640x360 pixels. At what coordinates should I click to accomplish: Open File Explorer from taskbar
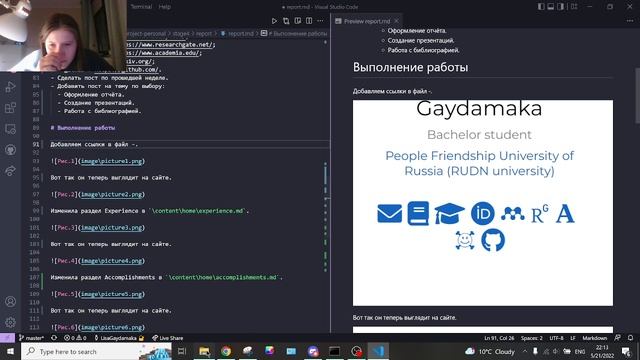click(204, 351)
